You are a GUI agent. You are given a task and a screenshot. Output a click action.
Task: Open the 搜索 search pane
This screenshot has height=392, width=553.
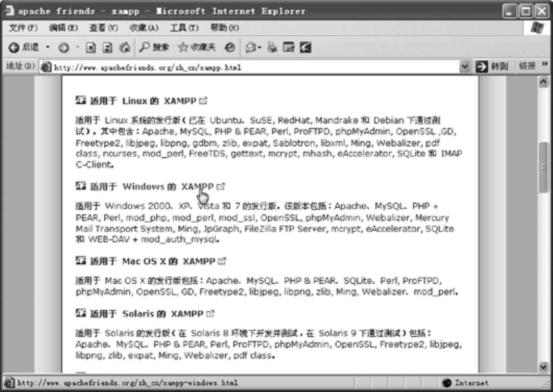(154, 47)
